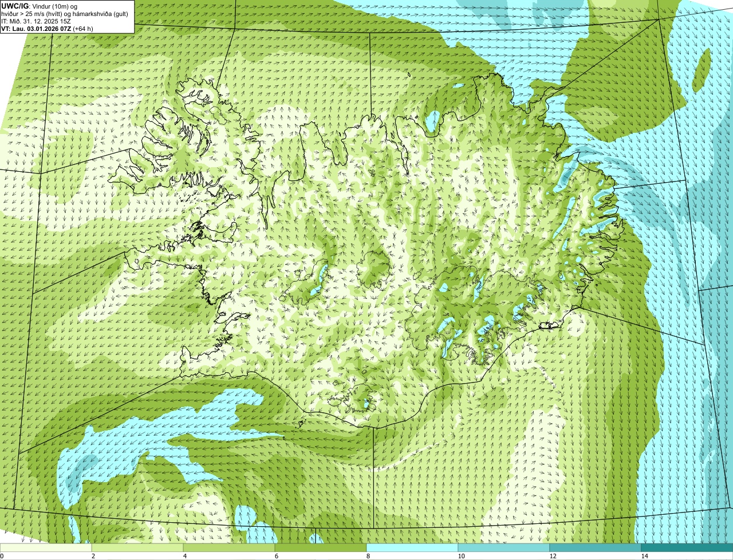Click the 8–10 m/s light cyan legend swatch
733x560 pixels.
point(412,547)
